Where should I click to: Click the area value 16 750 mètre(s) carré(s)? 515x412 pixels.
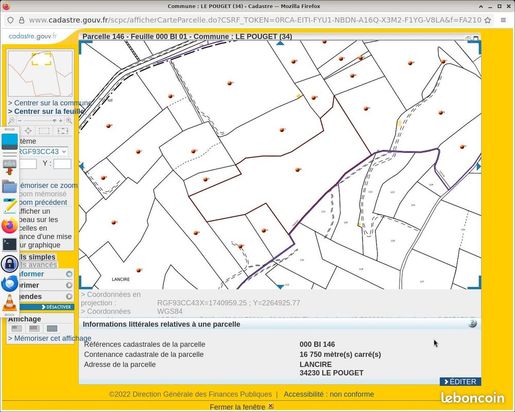point(340,354)
